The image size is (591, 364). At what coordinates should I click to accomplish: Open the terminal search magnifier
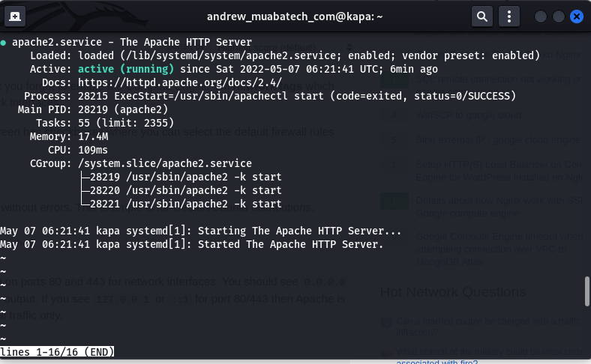click(x=482, y=16)
